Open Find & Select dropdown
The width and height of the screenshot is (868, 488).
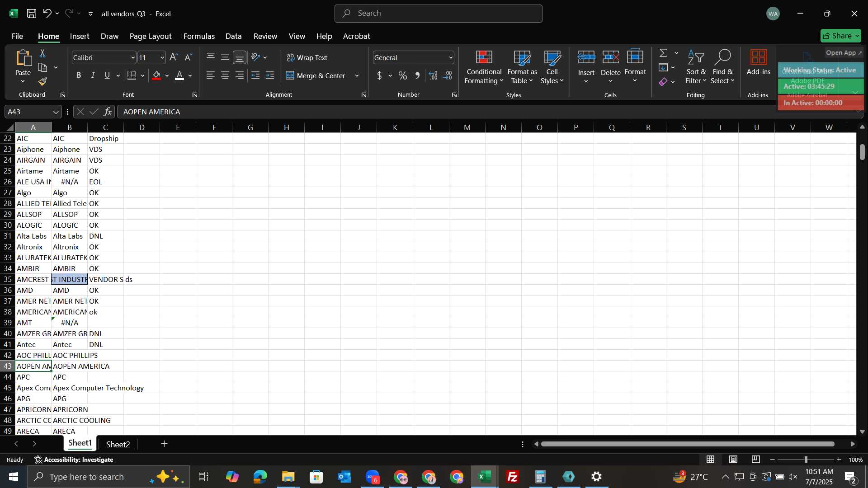722,67
